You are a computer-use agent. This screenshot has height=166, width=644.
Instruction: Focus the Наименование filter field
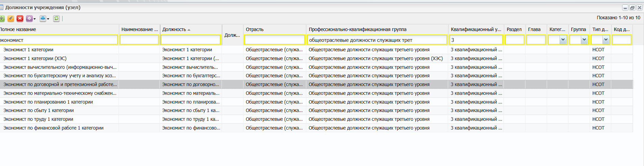(139, 40)
